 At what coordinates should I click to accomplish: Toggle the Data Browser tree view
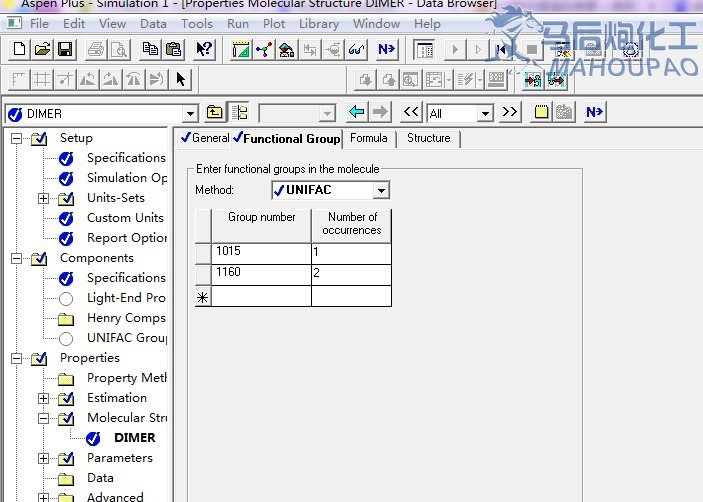[x=240, y=112]
